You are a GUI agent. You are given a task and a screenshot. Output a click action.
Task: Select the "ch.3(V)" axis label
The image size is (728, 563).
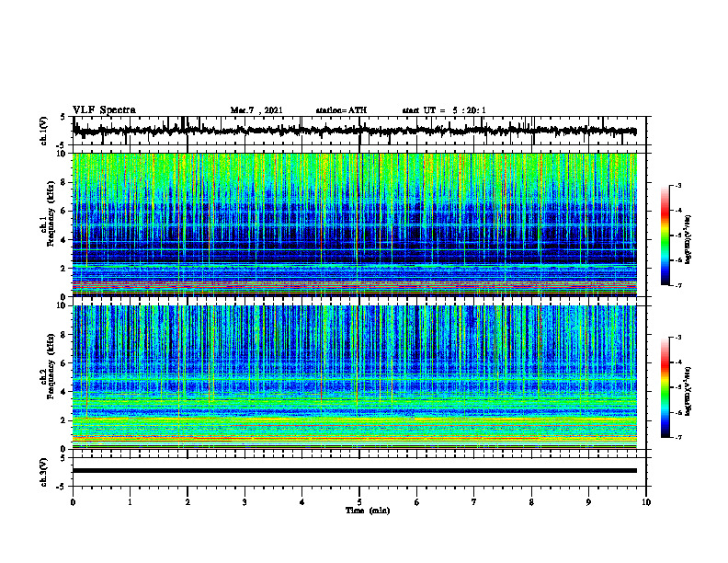[44, 472]
